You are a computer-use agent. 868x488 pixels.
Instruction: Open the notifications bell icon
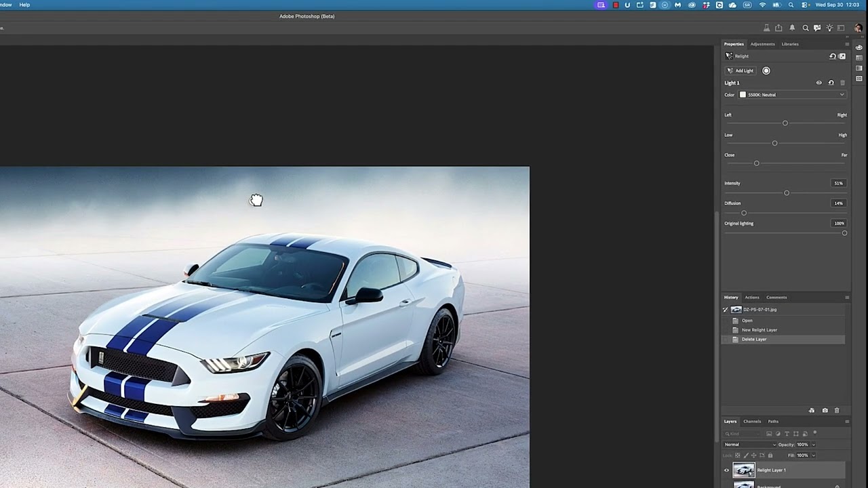[792, 28]
